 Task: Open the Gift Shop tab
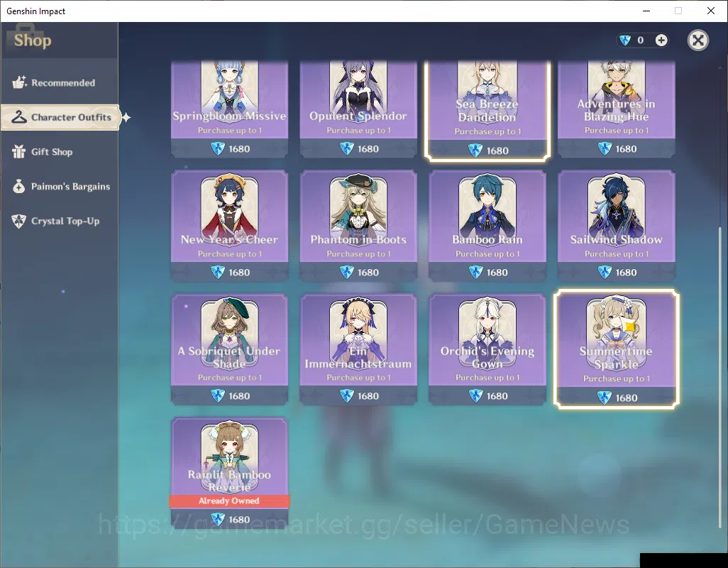point(60,152)
